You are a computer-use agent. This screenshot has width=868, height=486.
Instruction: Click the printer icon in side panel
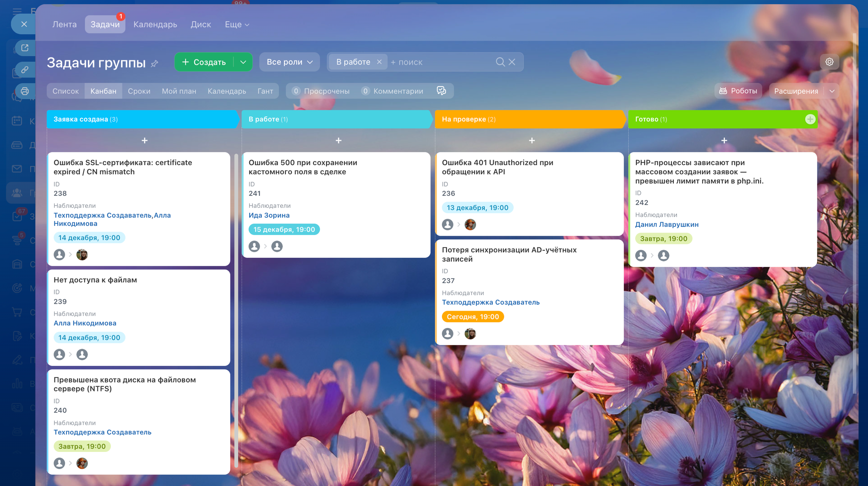[25, 91]
